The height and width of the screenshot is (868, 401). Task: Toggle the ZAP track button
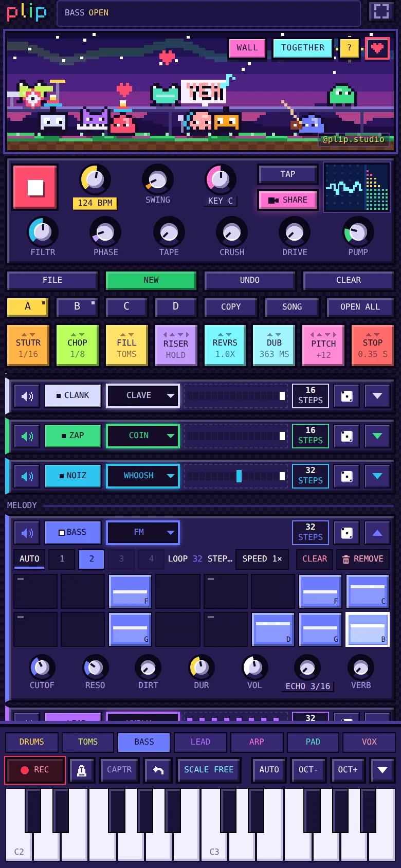pos(72,436)
